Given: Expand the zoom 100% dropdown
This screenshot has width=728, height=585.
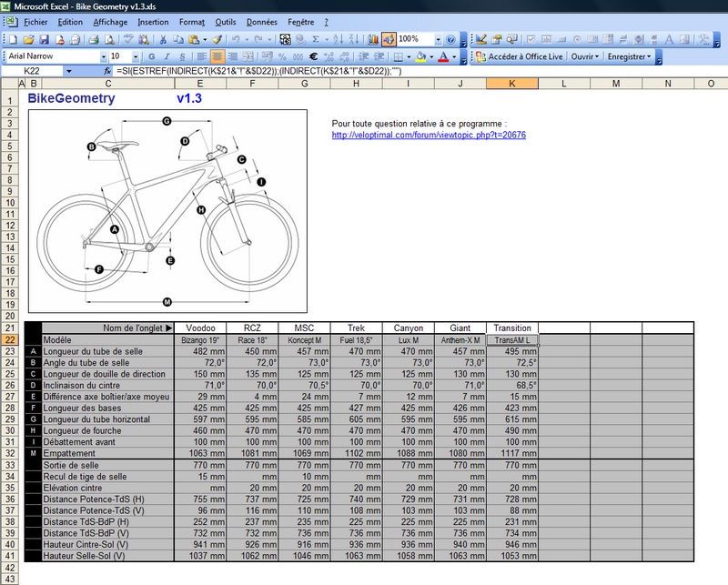Looking at the screenshot, I should 438,39.
